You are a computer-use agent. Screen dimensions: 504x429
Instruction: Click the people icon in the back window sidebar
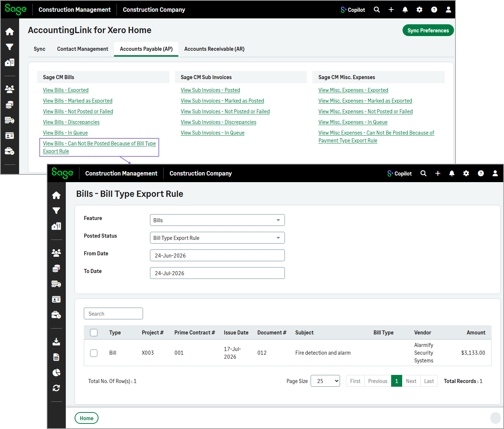click(10, 89)
